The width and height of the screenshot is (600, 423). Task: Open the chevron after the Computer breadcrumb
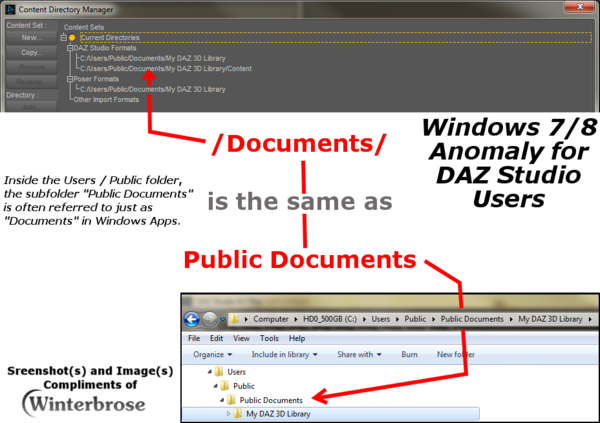click(x=296, y=320)
